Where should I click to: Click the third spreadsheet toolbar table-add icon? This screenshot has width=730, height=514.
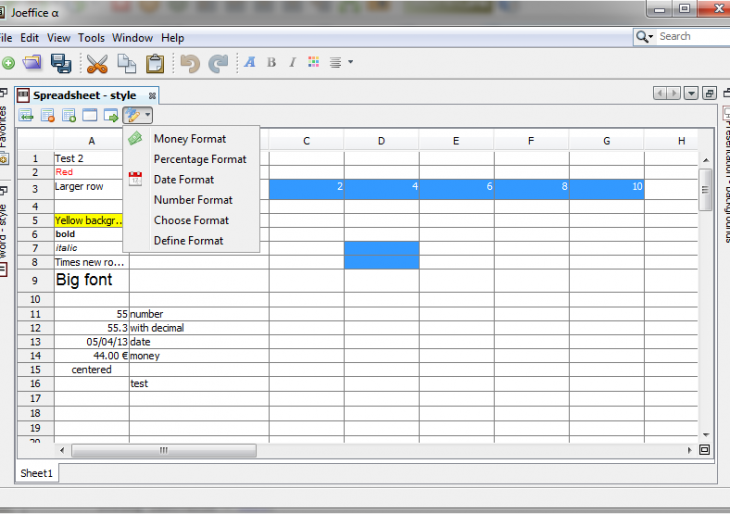pyautogui.click(x=69, y=115)
